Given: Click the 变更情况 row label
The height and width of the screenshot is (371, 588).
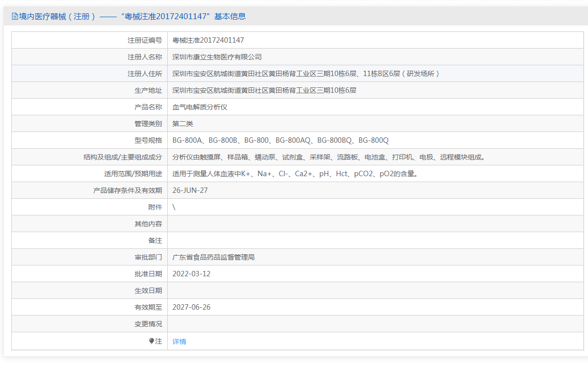Looking at the screenshot, I should coord(148,324).
